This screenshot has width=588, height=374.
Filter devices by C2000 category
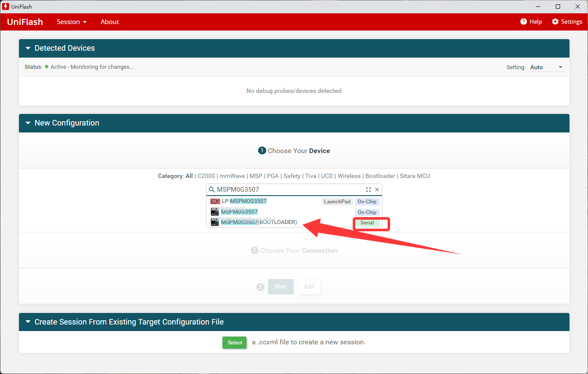point(207,176)
